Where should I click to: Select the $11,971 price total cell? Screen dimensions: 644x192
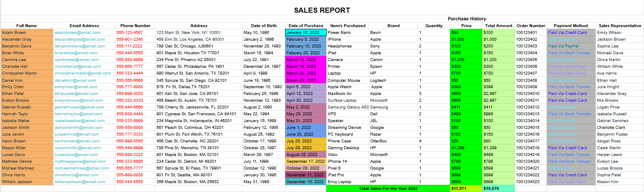pos(466,189)
